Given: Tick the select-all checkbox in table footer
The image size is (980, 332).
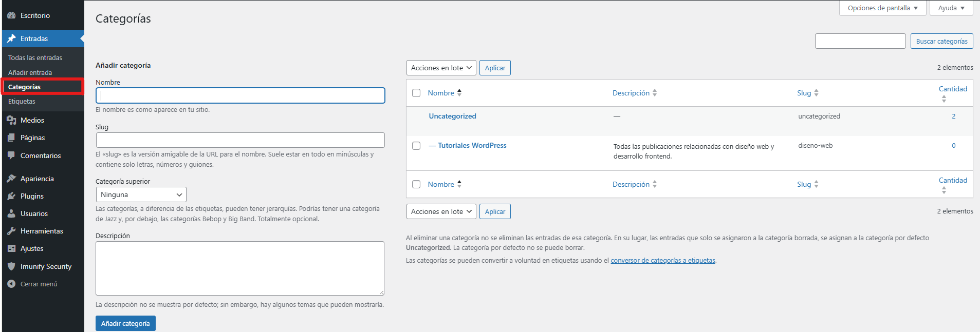Looking at the screenshot, I should pos(416,184).
